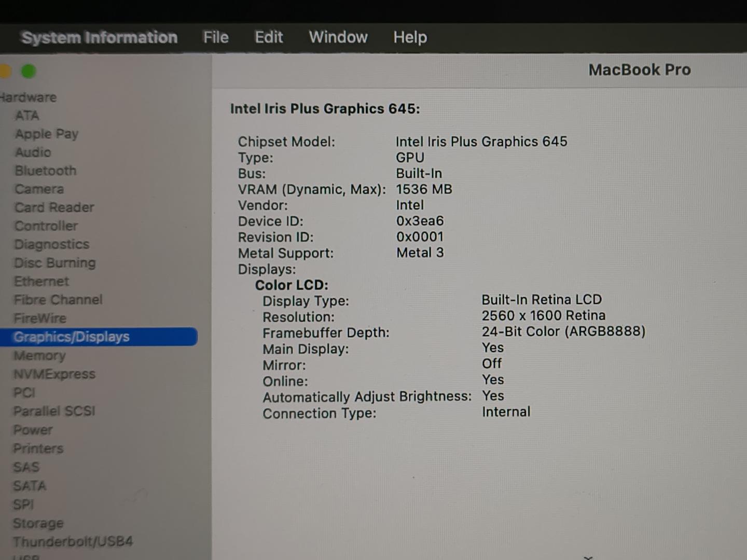This screenshot has height=560, width=747.
Task: Click the 'VRAM (Dynamic, Max):' label
Action: [x=312, y=190]
